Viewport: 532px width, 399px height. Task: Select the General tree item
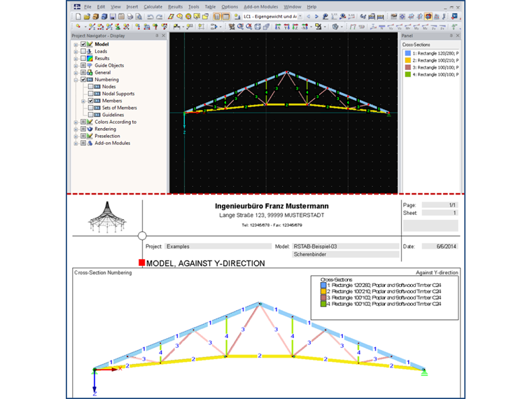102,73
